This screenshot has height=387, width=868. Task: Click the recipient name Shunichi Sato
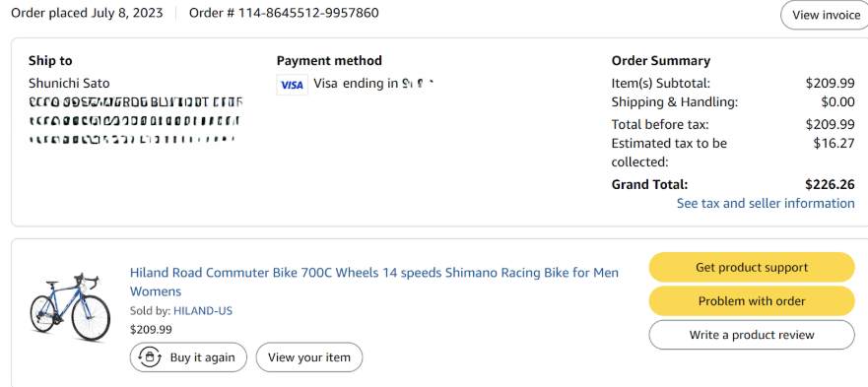(69, 84)
